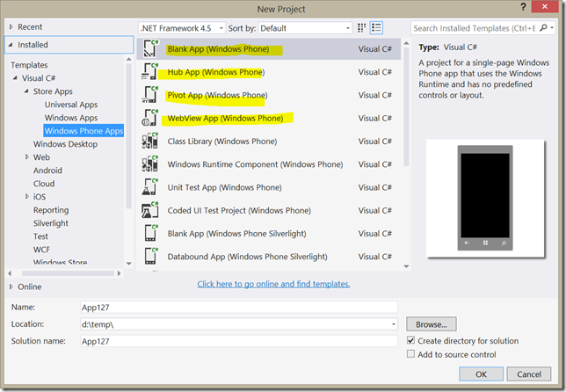Collapse the Visual C# tree node
Viewport: 566px width, 392px height.
(15, 78)
